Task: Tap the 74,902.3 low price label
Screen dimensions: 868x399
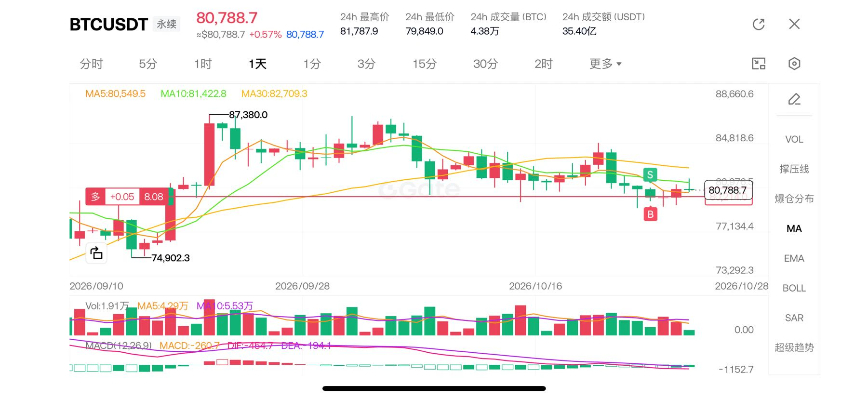Action: click(x=171, y=258)
